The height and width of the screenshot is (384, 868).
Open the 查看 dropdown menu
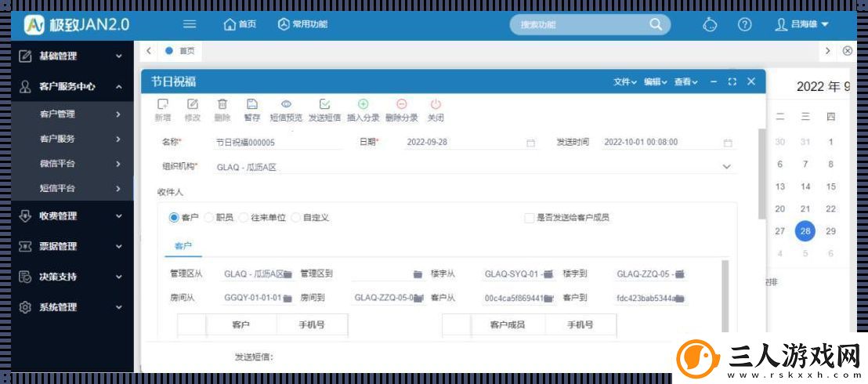[x=686, y=82]
